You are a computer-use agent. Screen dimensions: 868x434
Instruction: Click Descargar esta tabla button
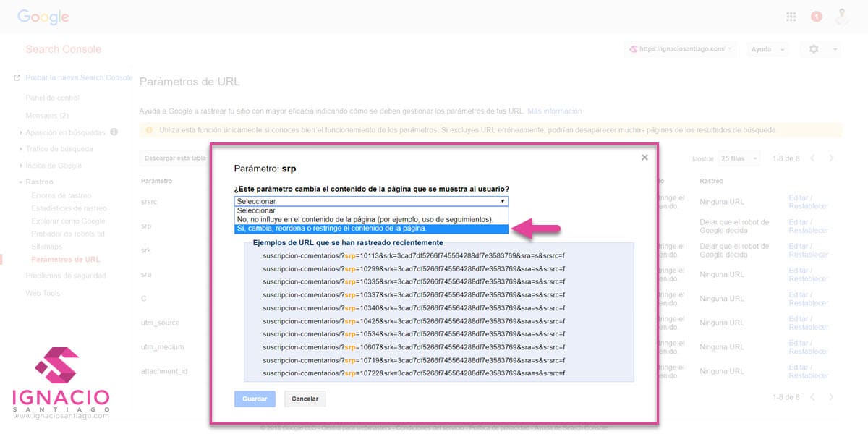pyautogui.click(x=174, y=158)
